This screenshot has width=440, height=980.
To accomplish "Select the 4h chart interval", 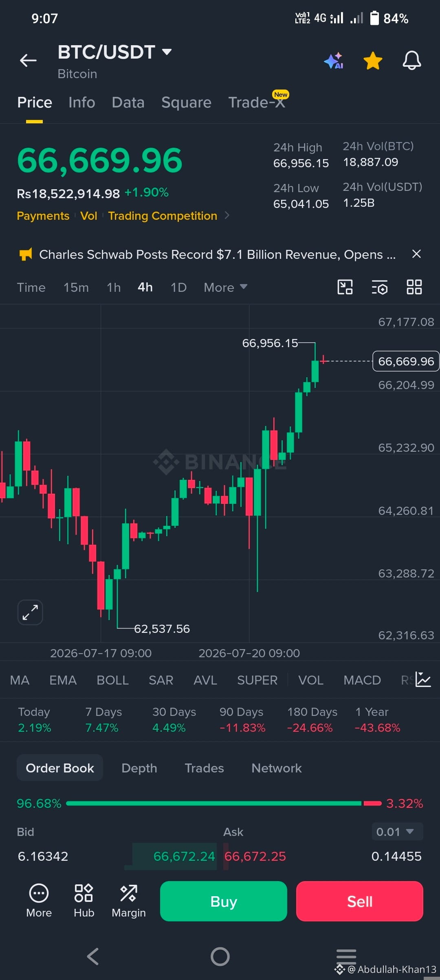I will (145, 287).
